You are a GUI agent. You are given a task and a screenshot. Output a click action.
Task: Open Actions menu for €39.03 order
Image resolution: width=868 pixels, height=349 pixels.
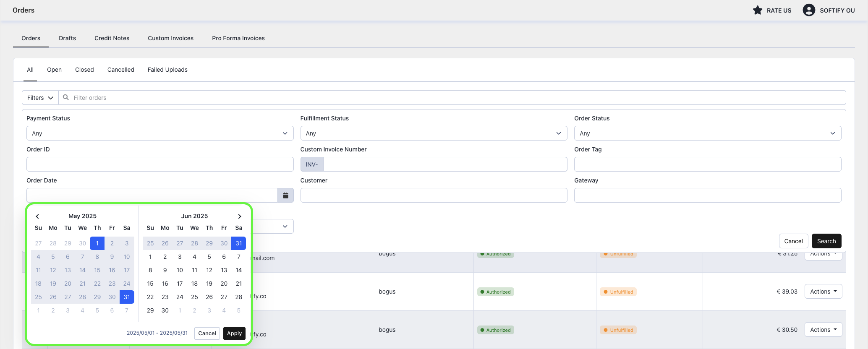coord(823,292)
